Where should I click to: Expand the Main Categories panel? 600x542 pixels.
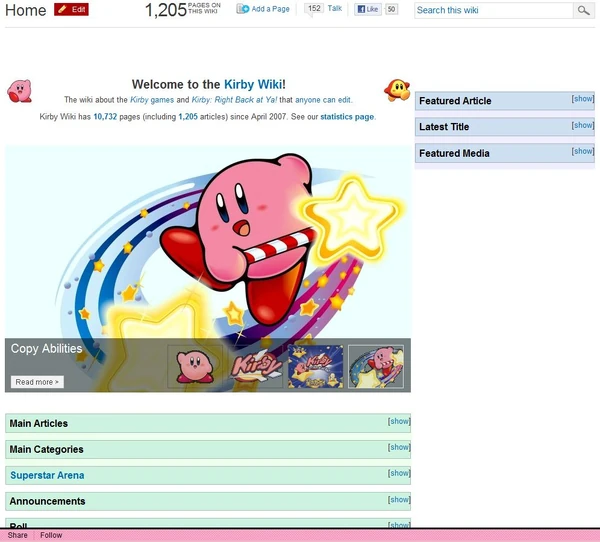tap(399, 447)
